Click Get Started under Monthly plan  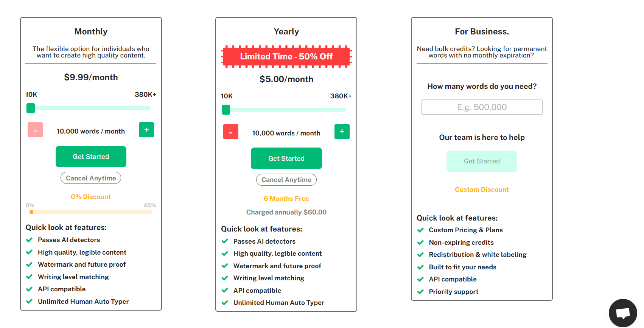[91, 157]
